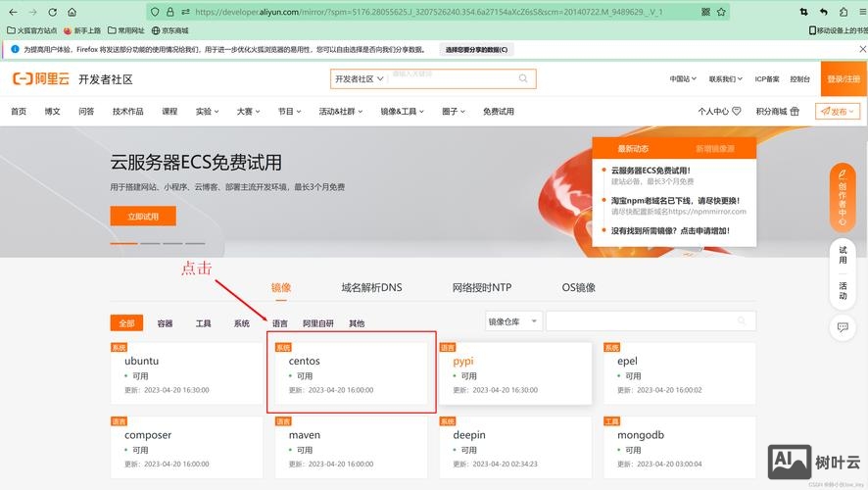Open the centos mirror card
The width and height of the screenshot is (868, 490).
352,373
